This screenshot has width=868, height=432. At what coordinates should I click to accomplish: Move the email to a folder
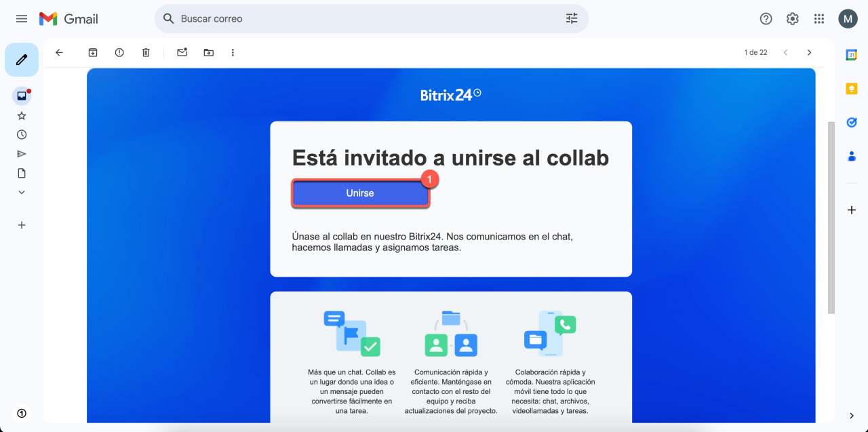click(x=208, y=52)
